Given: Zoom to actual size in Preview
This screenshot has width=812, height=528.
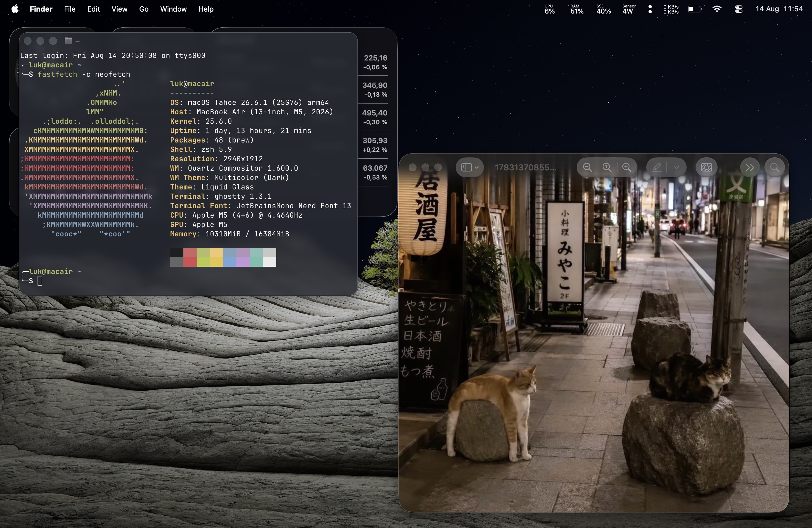Looking at the screenshot, I should click(607, 167).
